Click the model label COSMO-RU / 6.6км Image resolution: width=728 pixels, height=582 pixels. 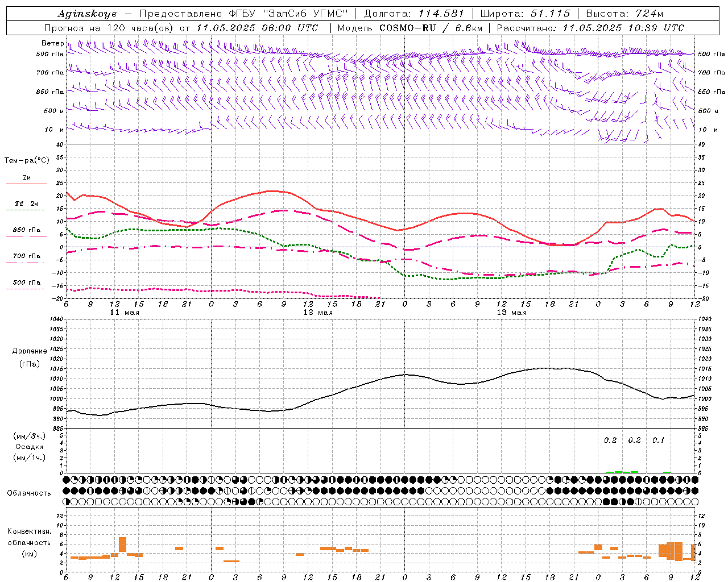[x=431, y=28]
